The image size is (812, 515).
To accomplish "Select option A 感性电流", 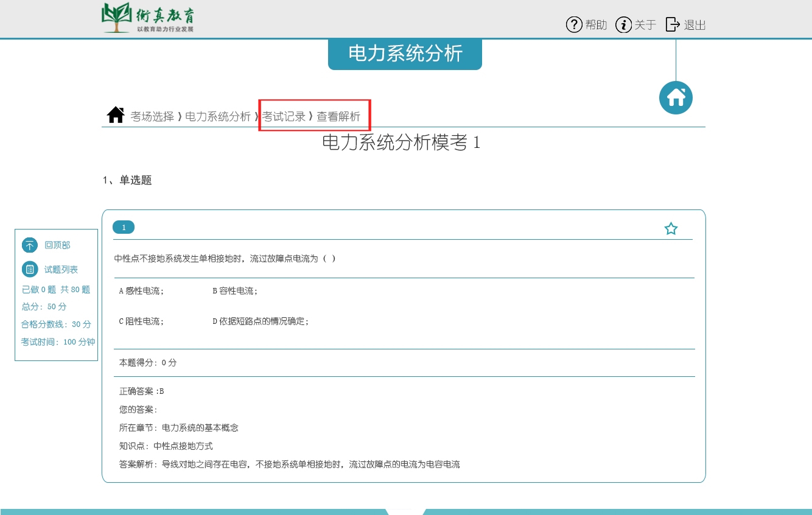I will pyautogui.click(x=141, y=291).
